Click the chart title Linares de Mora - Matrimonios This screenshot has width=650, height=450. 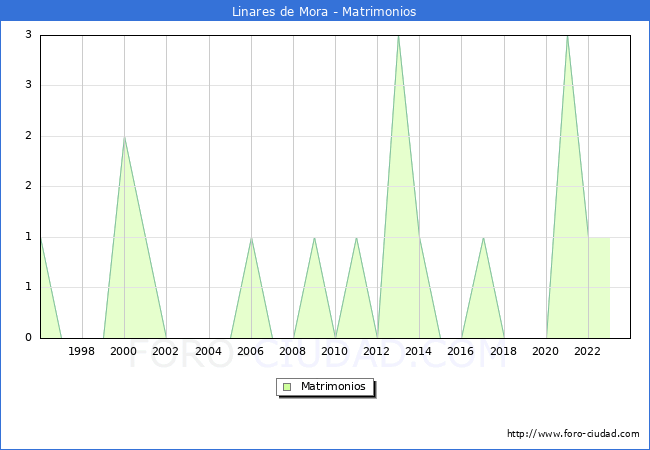(x=325, y=11)
